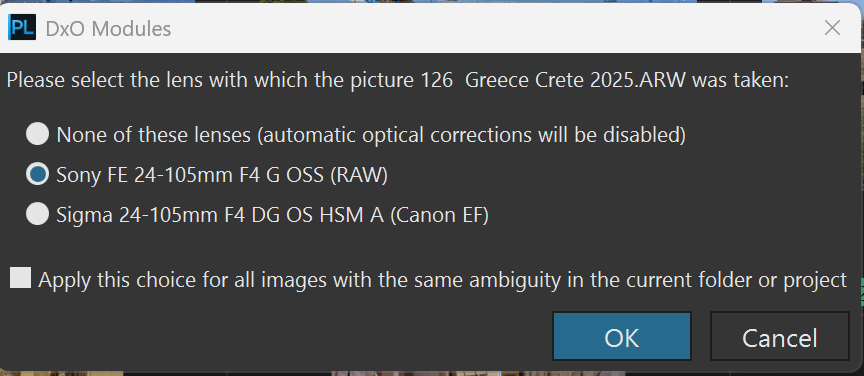
Task: Click the PL PhotoLab logo icon
Action: (x=23, y=28)
